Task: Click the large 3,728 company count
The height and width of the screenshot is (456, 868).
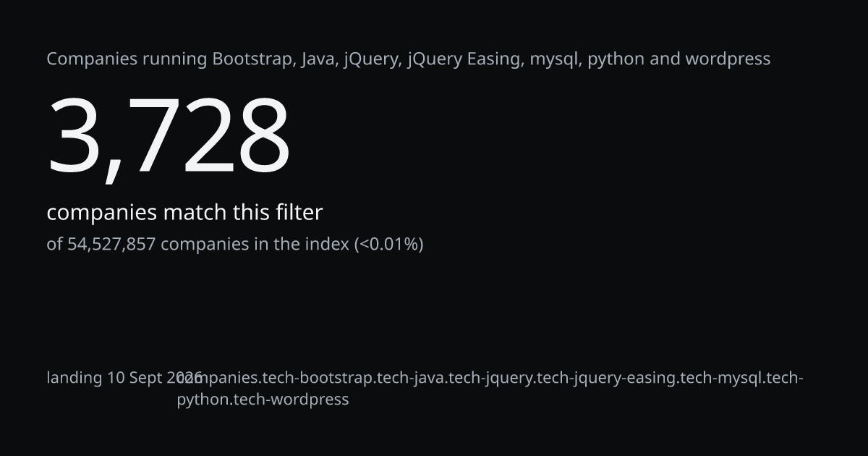Action: click(x=169, y=137)
